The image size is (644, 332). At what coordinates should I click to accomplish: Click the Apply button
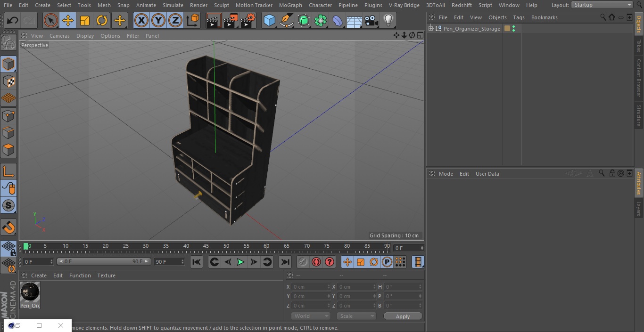point(403,316)
